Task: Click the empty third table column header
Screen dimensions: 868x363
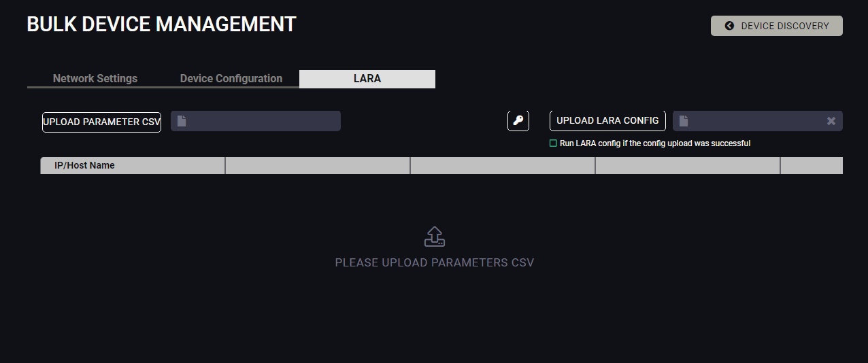Action: click(503, 165)
